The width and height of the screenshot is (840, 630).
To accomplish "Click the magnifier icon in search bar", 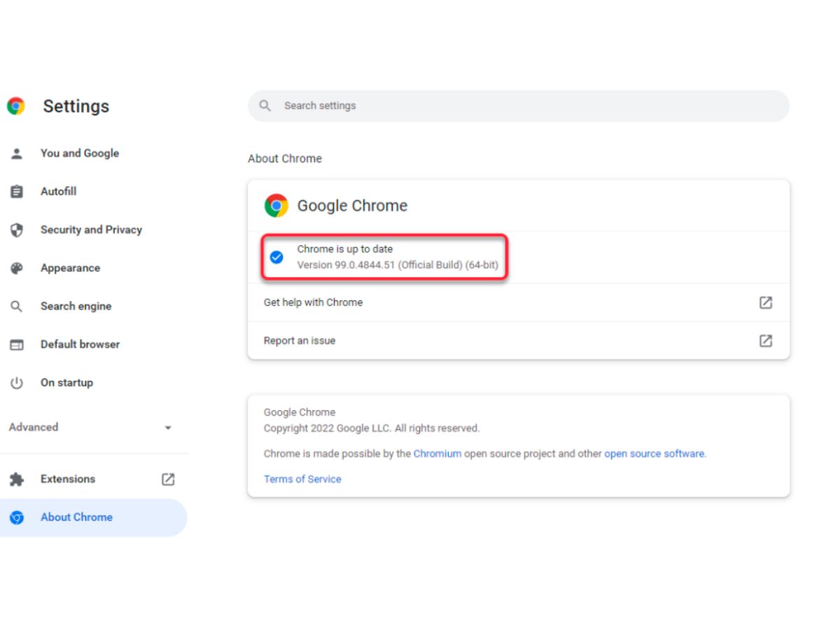I will tap(265, 106).
